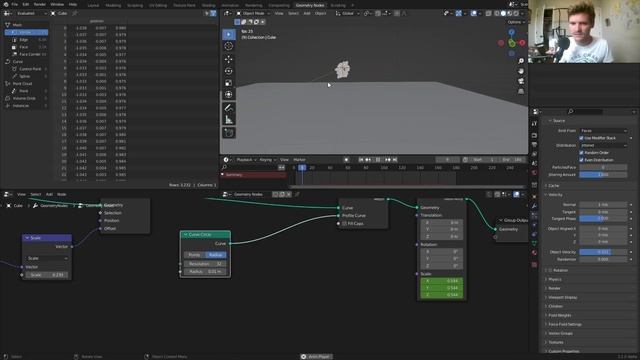Switch viewport perspective/orthographic grid icon
Viewport: 640px width, 360px height.
point(521,91)
